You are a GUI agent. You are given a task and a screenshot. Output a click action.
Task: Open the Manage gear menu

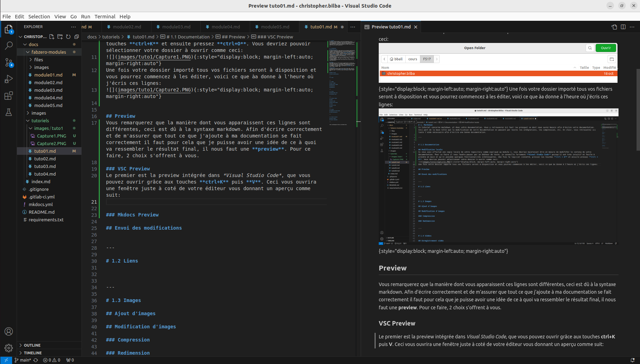click(x=9, y=348)
